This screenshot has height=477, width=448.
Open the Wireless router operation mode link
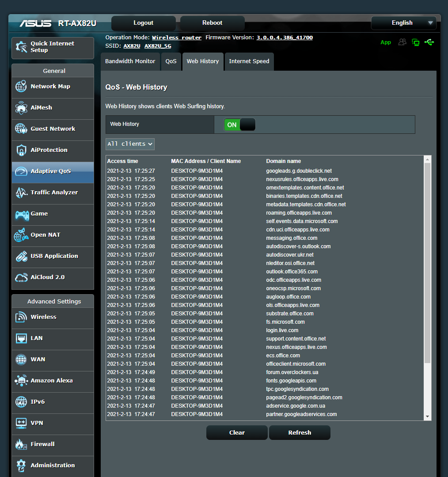point(177,38)
